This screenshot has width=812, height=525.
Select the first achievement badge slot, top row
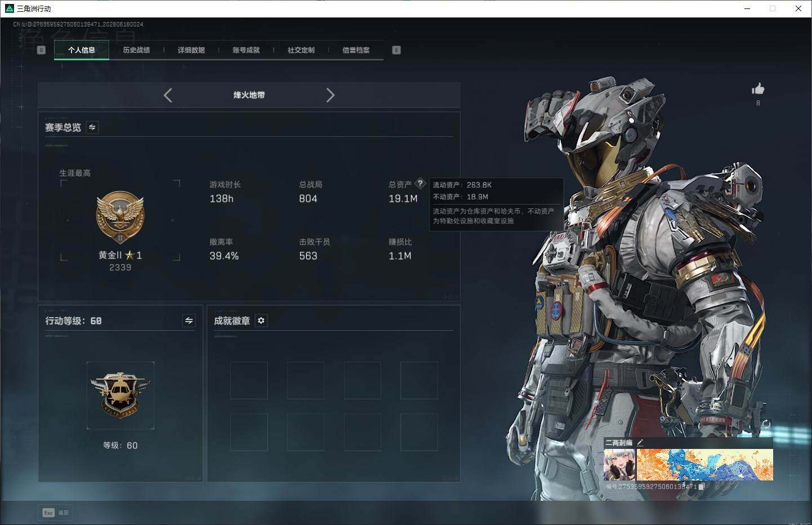[249, 381]
